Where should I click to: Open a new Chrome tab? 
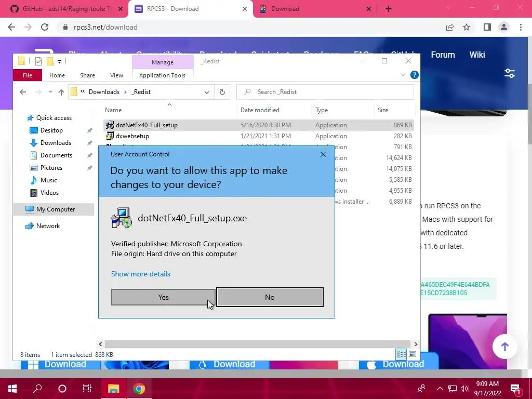[x=389, y=9]
